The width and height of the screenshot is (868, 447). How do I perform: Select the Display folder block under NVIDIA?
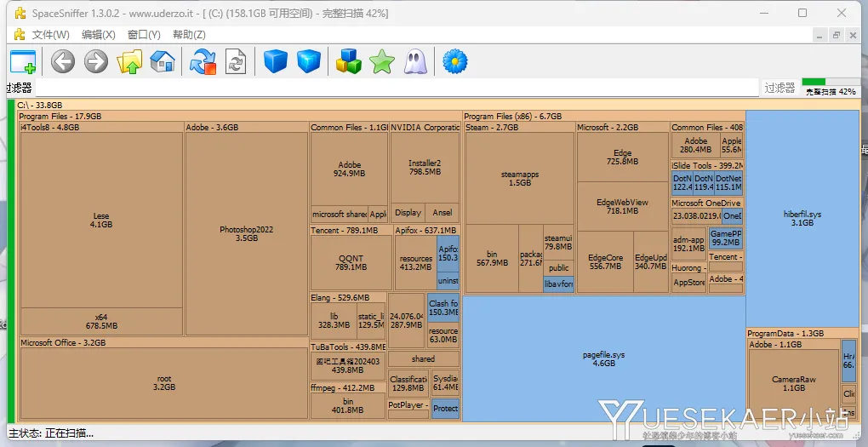click(x=408, y=213)
